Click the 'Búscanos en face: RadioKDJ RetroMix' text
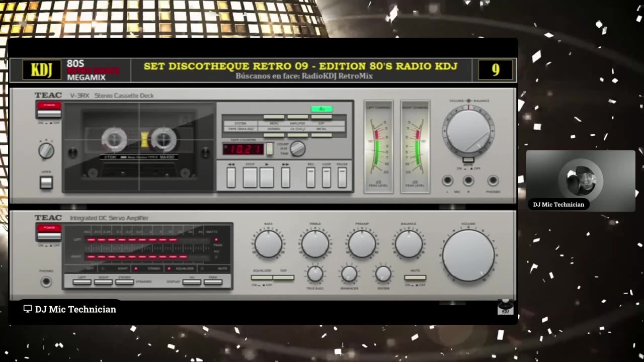 pos(304,76)
